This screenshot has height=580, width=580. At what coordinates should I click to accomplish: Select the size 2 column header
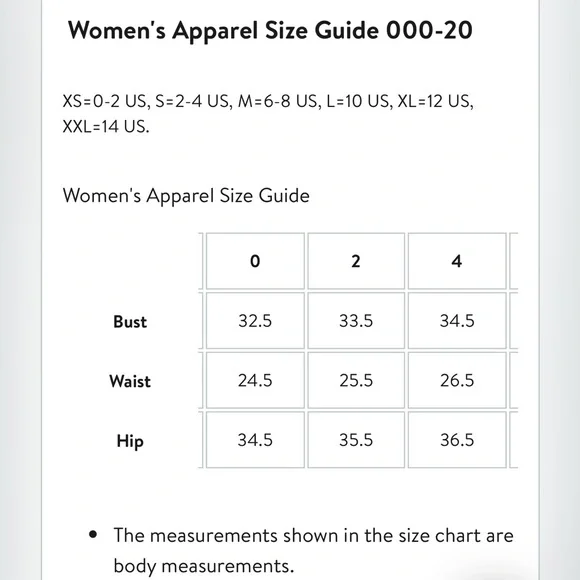[356, 261]
